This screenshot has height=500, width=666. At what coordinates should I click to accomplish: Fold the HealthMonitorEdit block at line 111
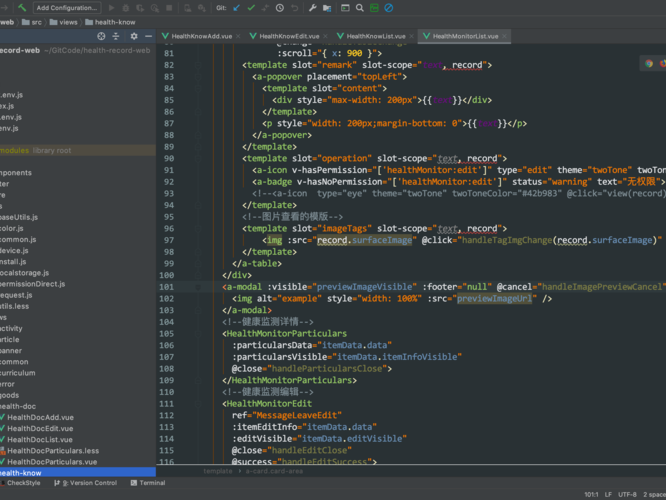[x=198, y=404]
